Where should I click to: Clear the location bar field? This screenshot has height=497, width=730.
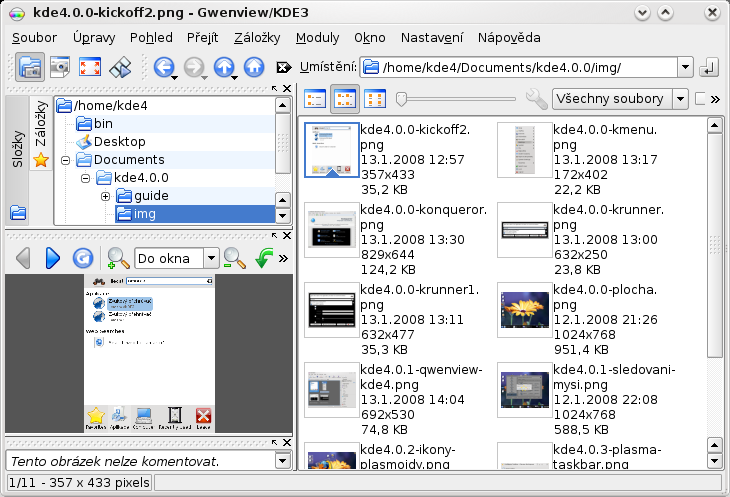[x=284, y=67]
